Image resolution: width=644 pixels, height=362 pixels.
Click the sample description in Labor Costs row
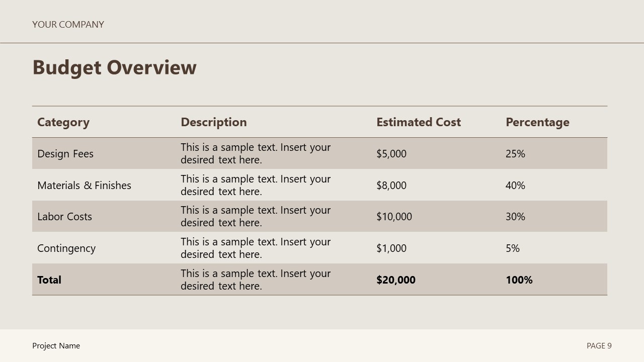(256, 216)
